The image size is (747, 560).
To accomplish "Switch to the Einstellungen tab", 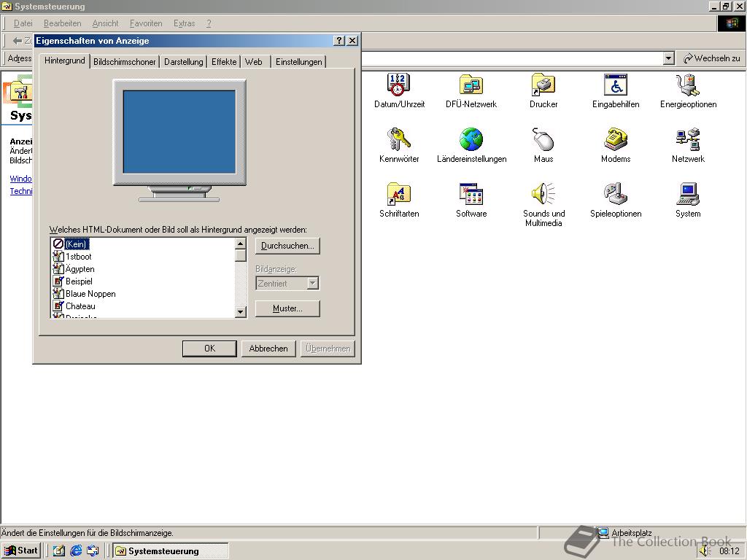I will click(x=298, y=62).
